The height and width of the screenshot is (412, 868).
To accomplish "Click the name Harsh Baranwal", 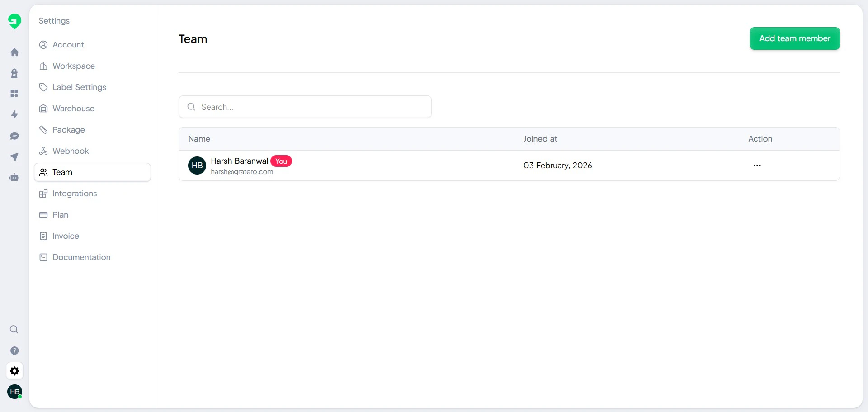I will tap(240, 161).
